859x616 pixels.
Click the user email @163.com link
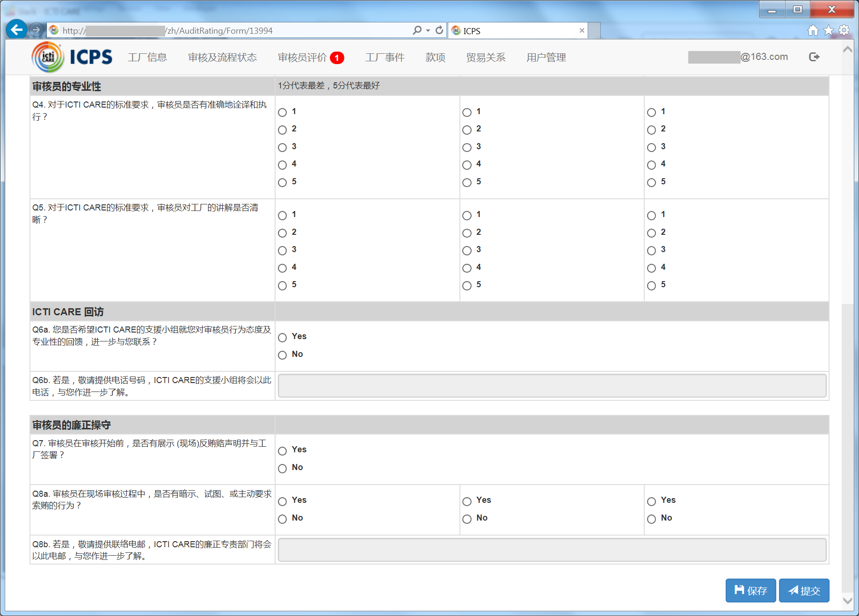(738, 57)
